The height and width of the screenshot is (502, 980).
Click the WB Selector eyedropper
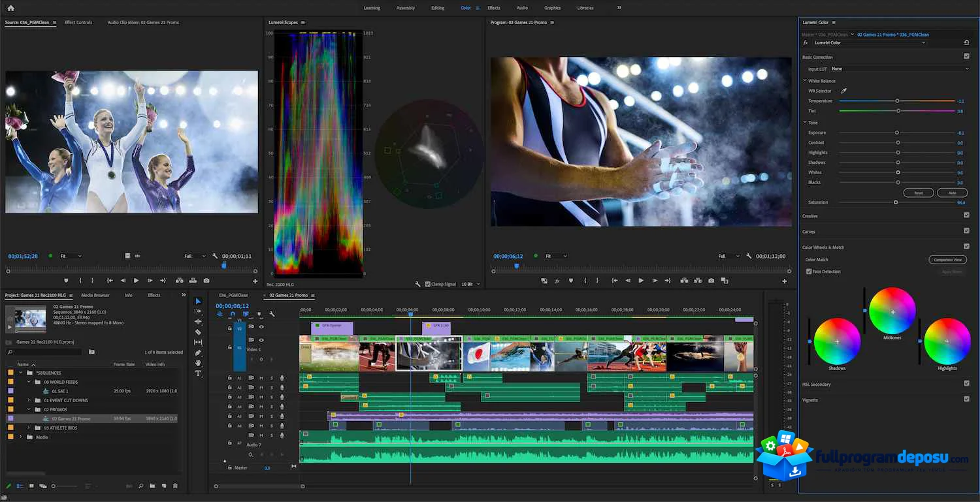tap(843, 91)
